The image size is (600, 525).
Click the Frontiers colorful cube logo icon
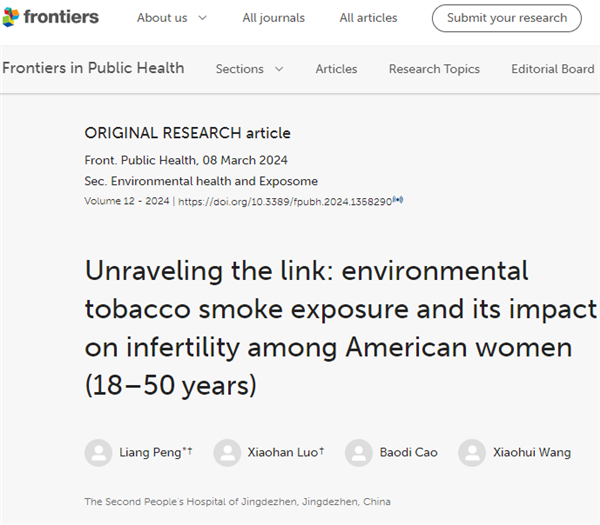pyautogui.click(x=11, y=17)
